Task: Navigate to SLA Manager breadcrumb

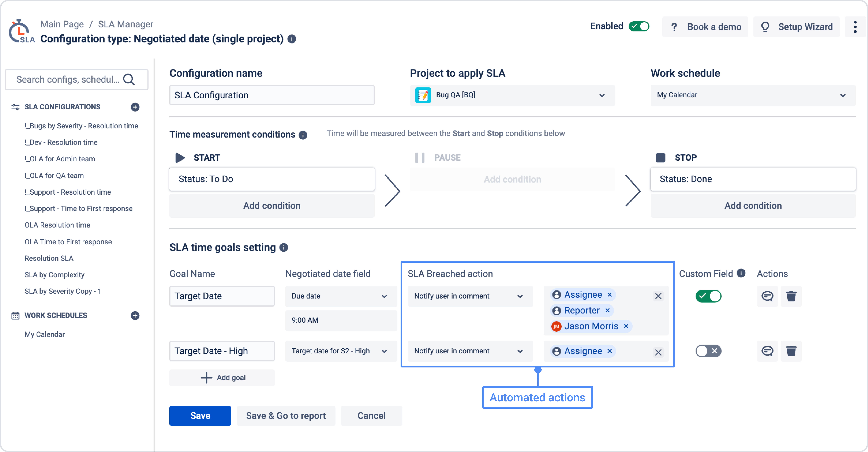Action: (x=125, y=24)
